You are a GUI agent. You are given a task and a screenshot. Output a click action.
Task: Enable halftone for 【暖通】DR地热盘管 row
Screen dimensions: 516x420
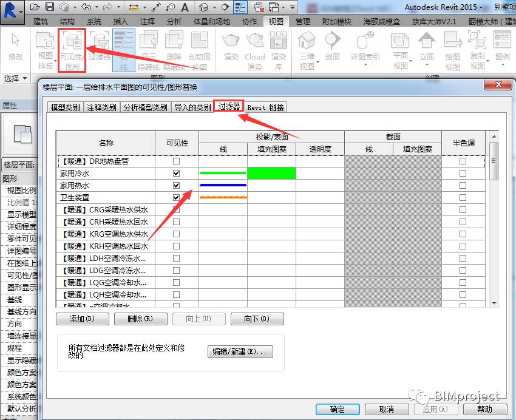(x=463, y=161)
